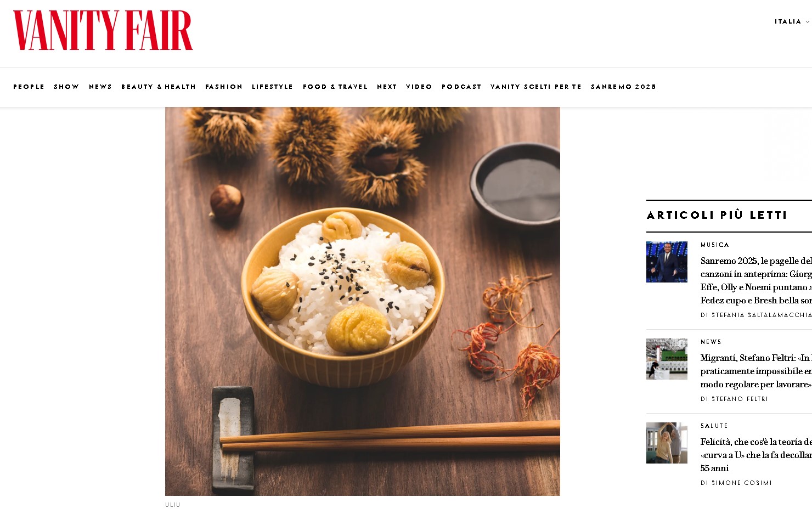Open the chestnut rice bowl image

click(x=363, y=301)
